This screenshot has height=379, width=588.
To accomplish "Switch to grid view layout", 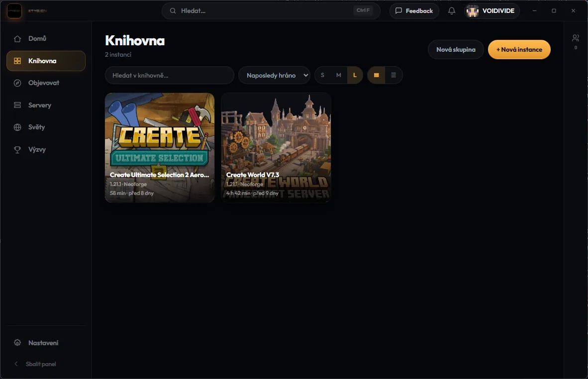I will (376, 75).
